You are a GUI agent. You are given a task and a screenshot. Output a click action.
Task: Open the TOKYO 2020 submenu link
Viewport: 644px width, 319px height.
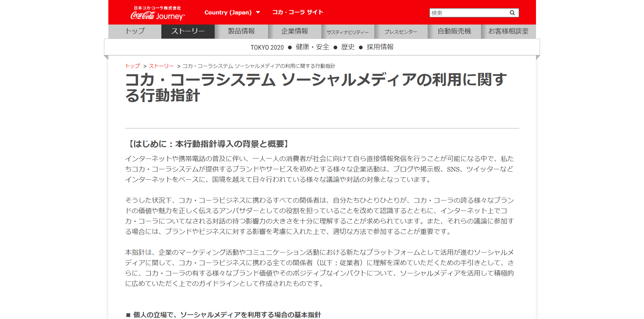(x=267, y=47)
